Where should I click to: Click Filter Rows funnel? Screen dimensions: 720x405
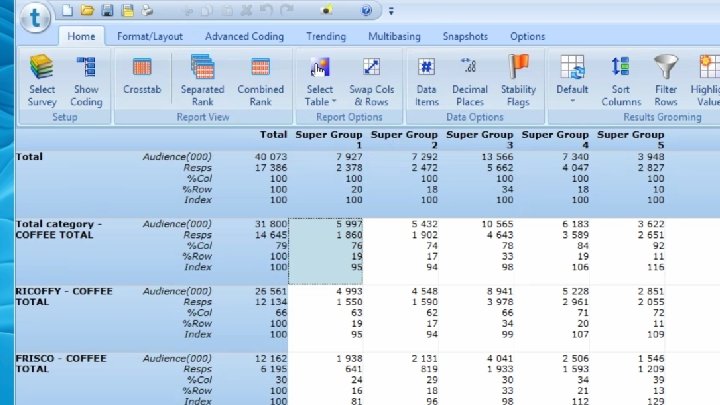click(x=666, y=80)
